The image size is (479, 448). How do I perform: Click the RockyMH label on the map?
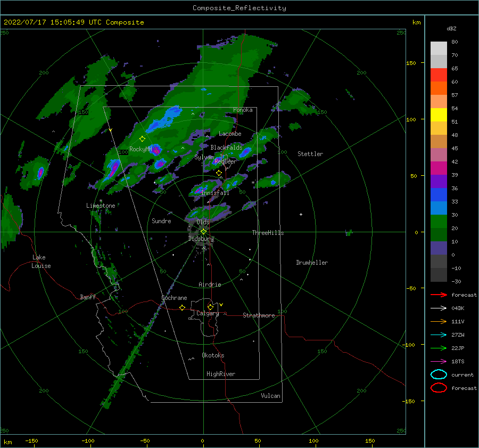pos(141,149)
